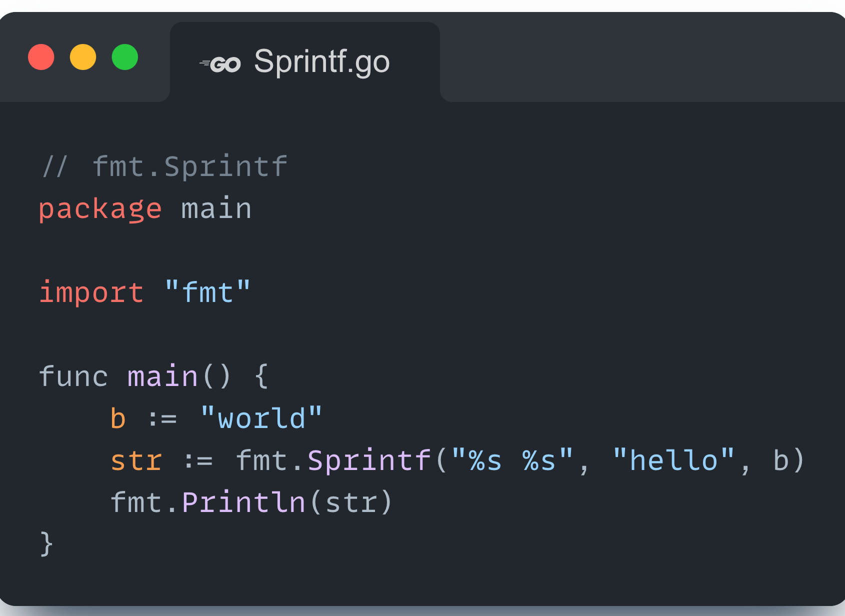
Task: Click the "func" keyword
Action: pyautogui.click(x=73, y=376)
